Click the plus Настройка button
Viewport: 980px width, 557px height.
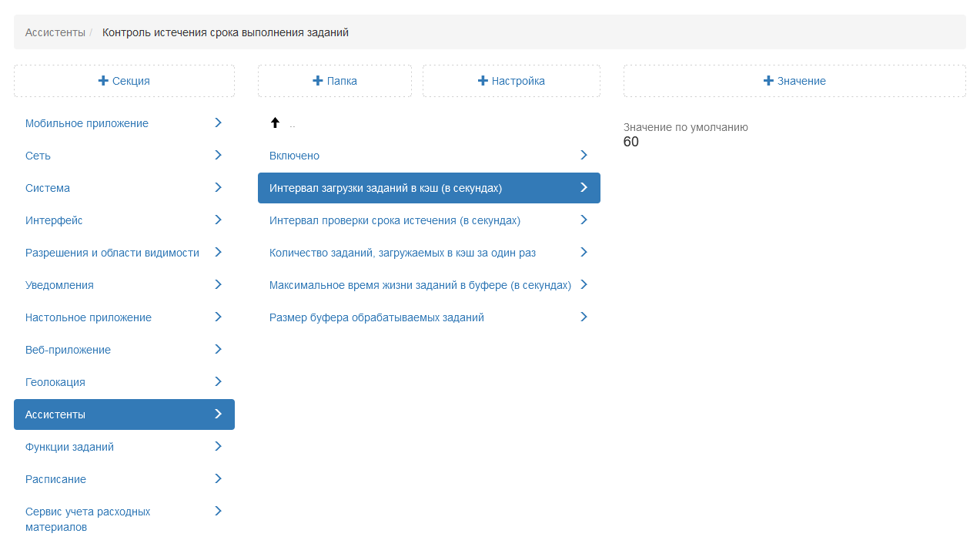coord(511,81)
